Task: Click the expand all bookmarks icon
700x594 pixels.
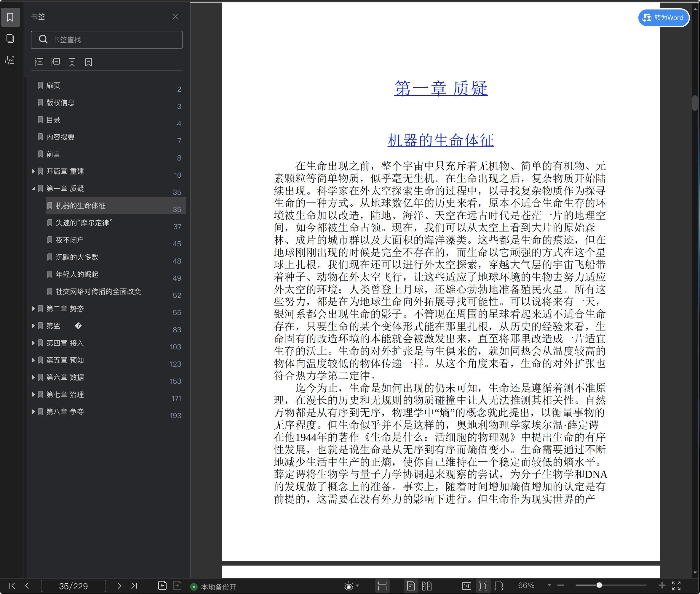Action: tap(39, 62)
